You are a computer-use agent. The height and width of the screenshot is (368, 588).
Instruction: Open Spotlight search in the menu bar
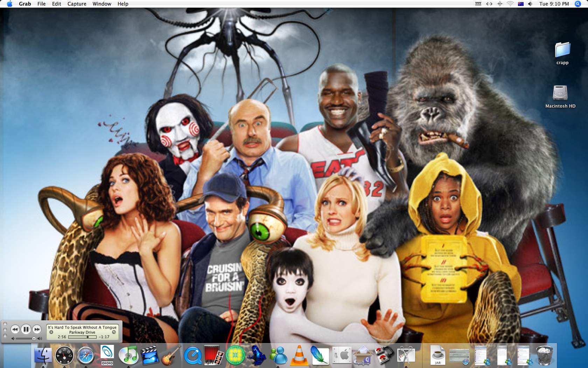(578, 4)
